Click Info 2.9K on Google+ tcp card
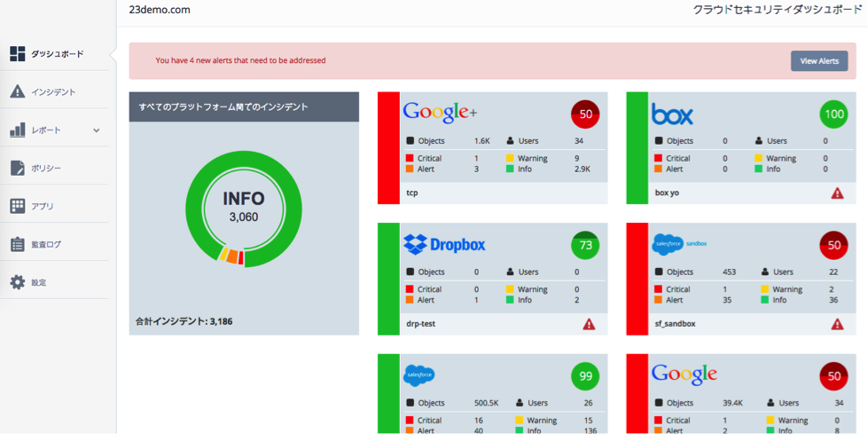 pyautogui.click(x=583, y=169)
